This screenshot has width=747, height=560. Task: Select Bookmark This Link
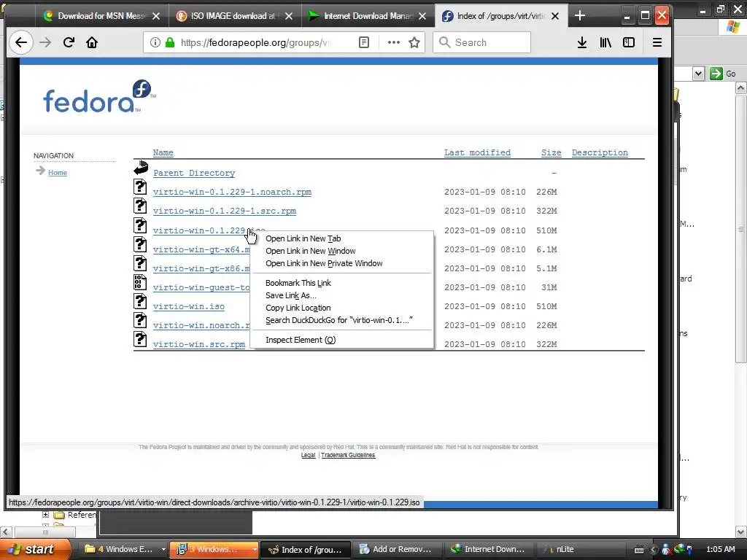point(341,283)
